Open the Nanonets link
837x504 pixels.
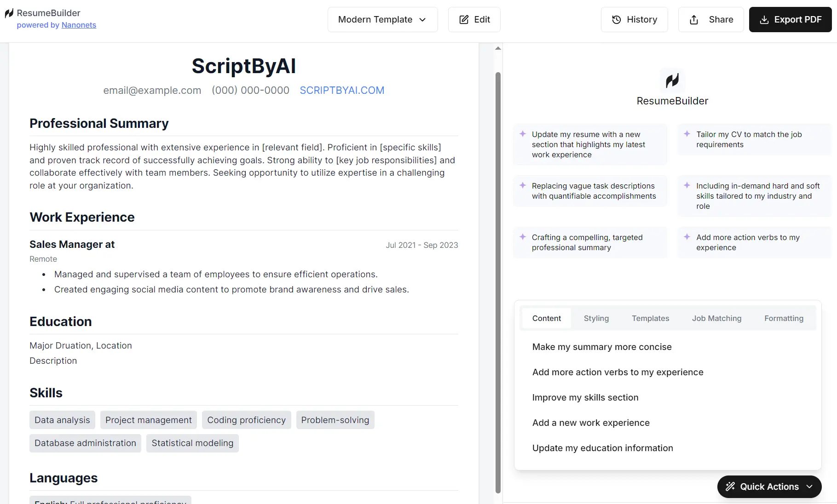point(79,25)
